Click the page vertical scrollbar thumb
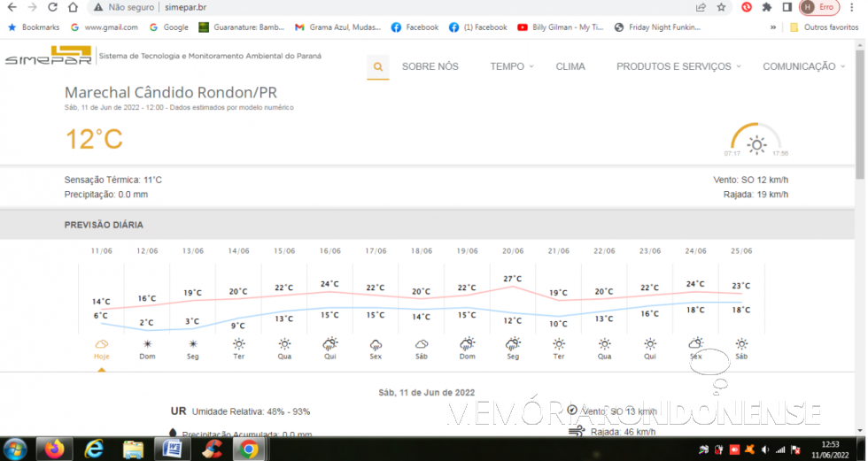 point(860,115)
